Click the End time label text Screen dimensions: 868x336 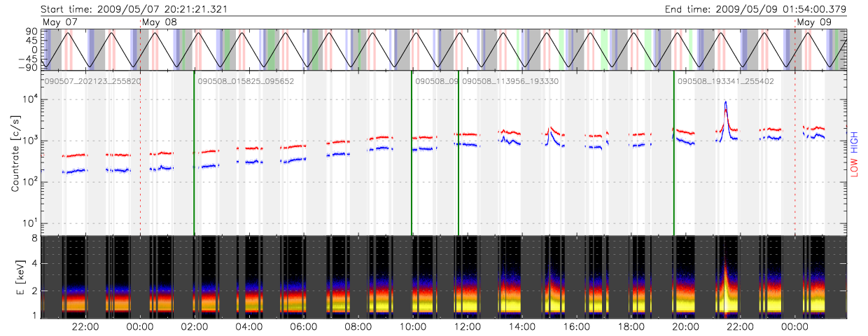(x=738, y=9)
